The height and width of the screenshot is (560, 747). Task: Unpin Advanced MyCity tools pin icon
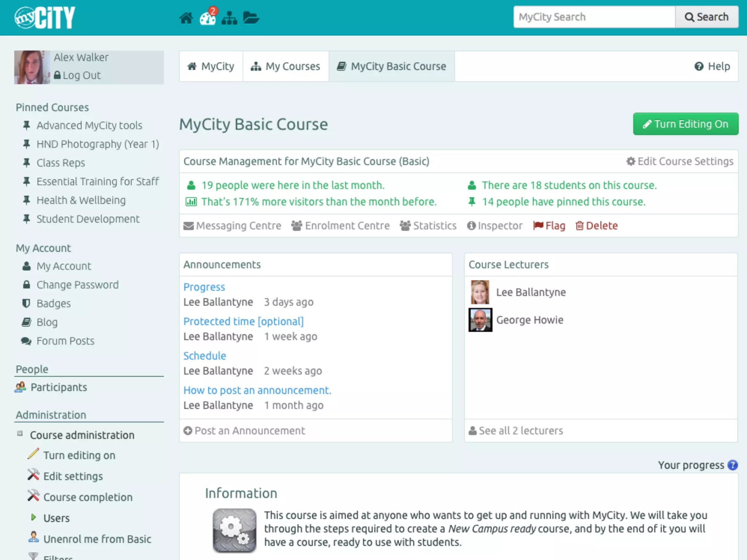[26, 125]
